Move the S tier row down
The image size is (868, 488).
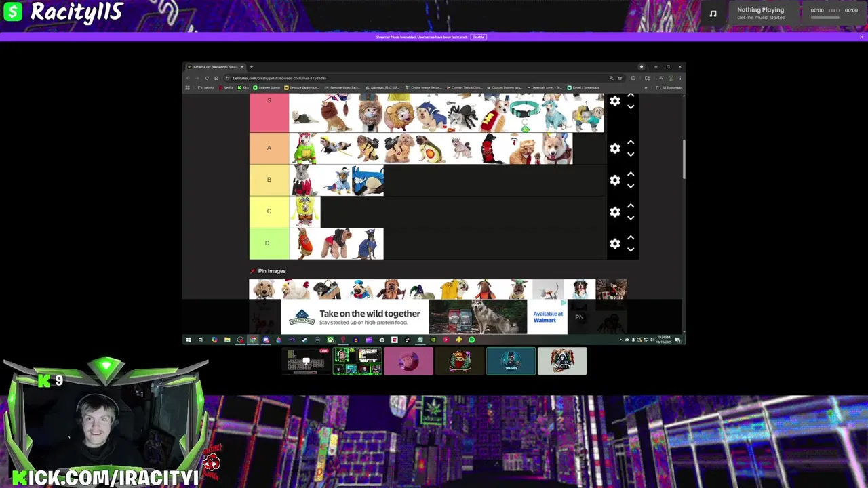point(631,107)
